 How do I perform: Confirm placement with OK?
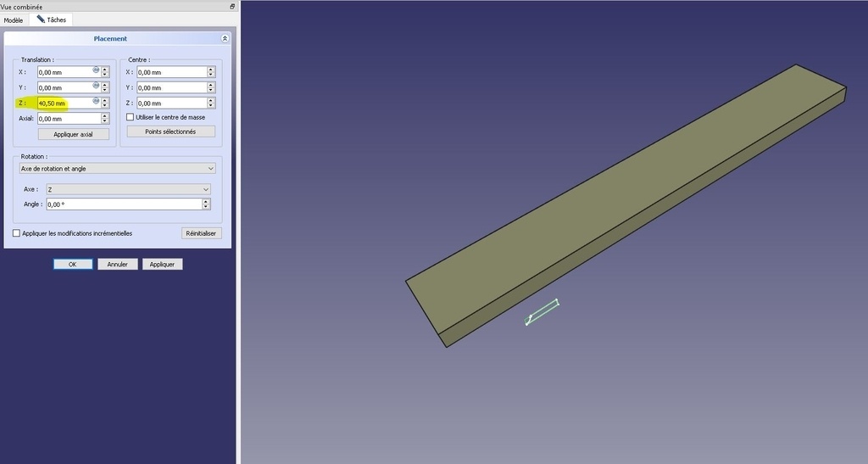[x=73, y=264]
